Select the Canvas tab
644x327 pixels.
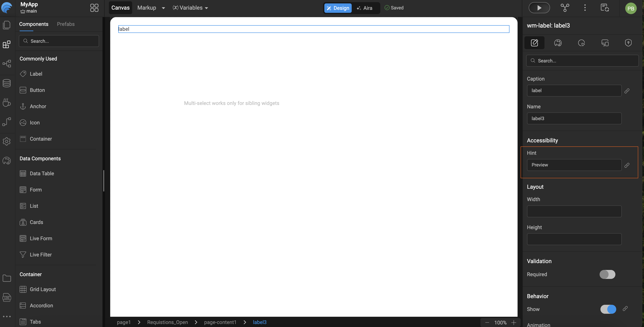click(x=120, y=8)
